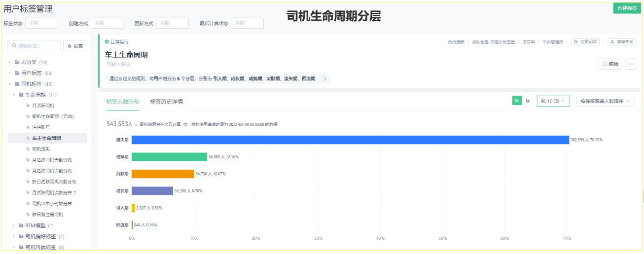The height and width of the screenshot is (254, 644).
Task: Switch to horizontal bar chart view
Action: tap(517, 101)
